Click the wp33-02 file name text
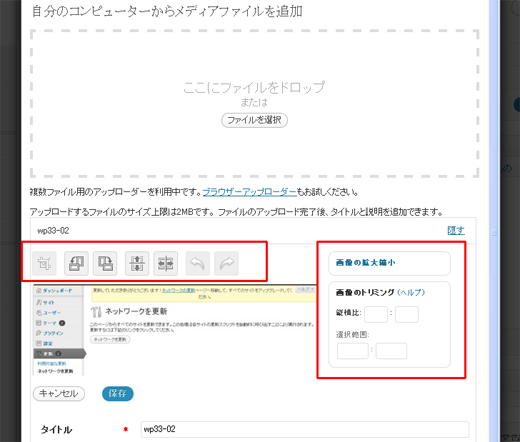520x442 pixels. tap(53, 231)
